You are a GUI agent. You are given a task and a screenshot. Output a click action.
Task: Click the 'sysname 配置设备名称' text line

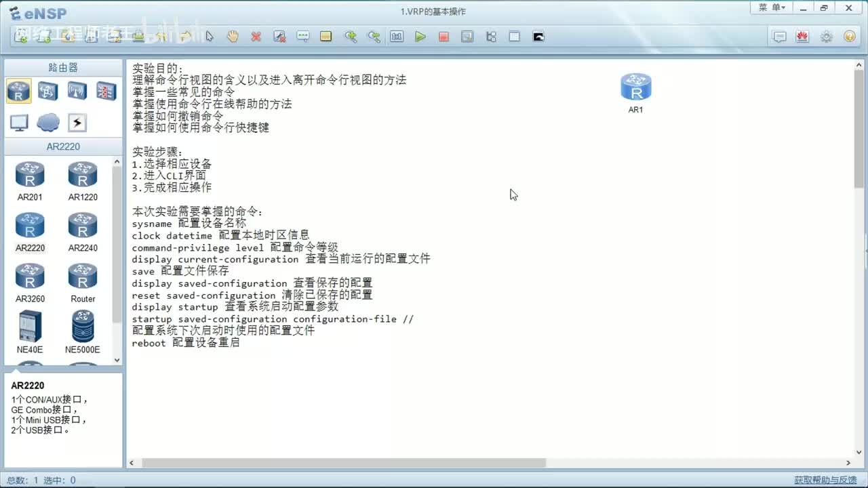pos(189,223)
